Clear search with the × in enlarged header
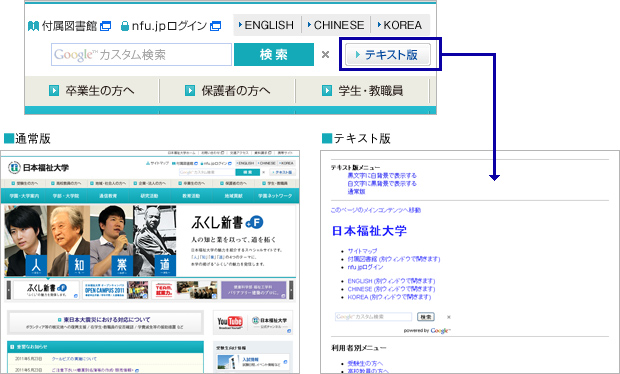 (x=325, y=55)
